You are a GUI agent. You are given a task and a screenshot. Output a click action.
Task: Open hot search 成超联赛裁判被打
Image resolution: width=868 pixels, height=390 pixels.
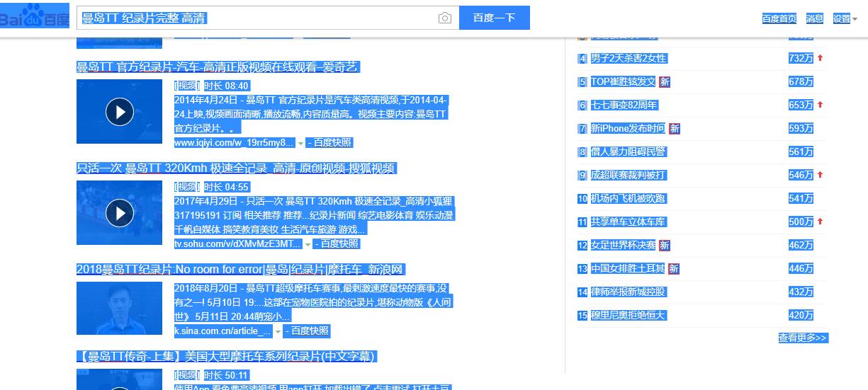pyautogui.click(x=629, y=175)
